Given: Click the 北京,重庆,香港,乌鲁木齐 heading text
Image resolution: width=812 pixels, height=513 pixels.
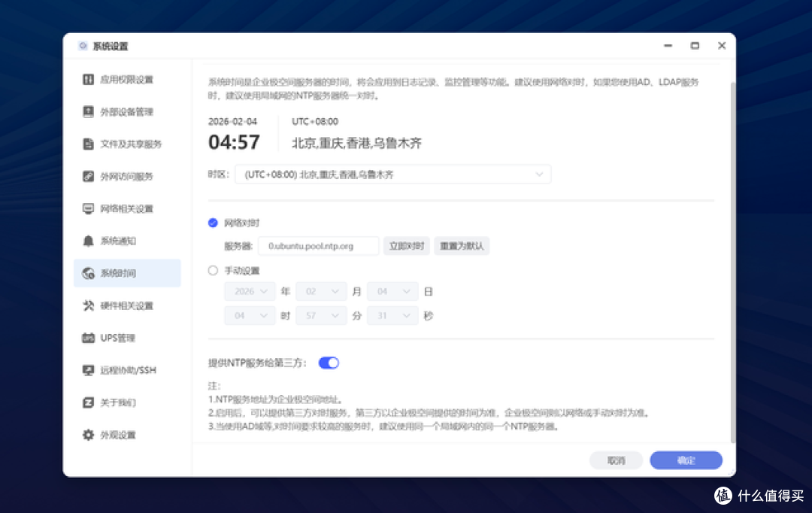Looking at the screenshot, I should pyautogui.click(x=357, y=143).
